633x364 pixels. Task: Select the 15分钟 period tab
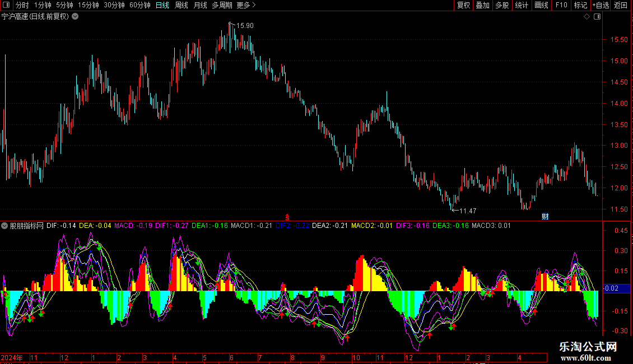click(x=89, y=5)
